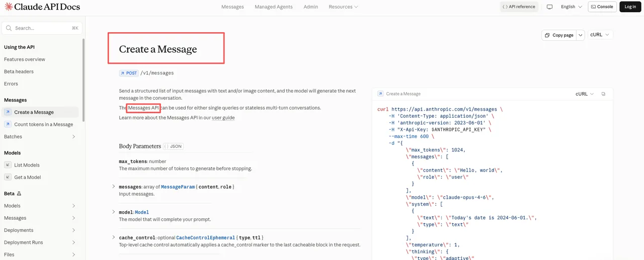Image resolution: width=644 pixels, height=260 pixels.
Task: Click the JSON braces badge by Body Parameters
Action: 173,146
